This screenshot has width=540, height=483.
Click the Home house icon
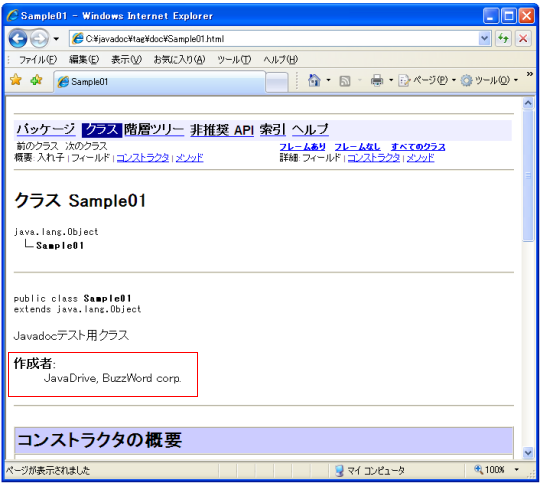point(314,81)
